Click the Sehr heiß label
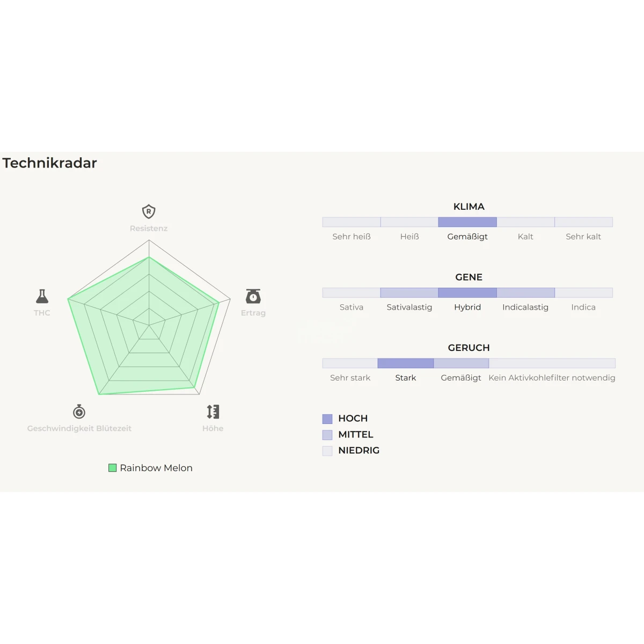The image size is (644, 644). coord(352,237)
